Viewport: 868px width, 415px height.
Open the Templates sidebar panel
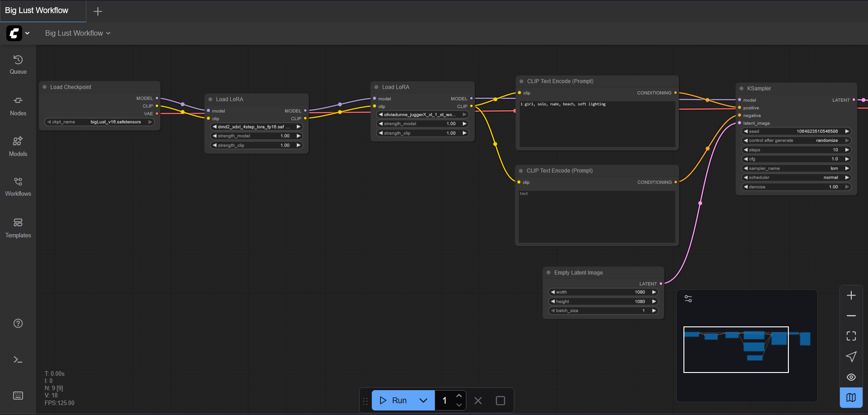(18, 228)
